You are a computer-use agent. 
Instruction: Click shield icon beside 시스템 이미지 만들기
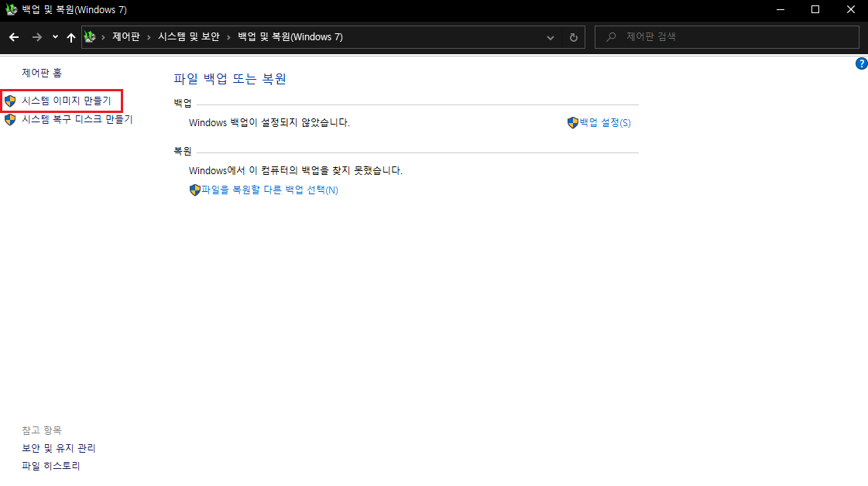click(x=10, y=101)
